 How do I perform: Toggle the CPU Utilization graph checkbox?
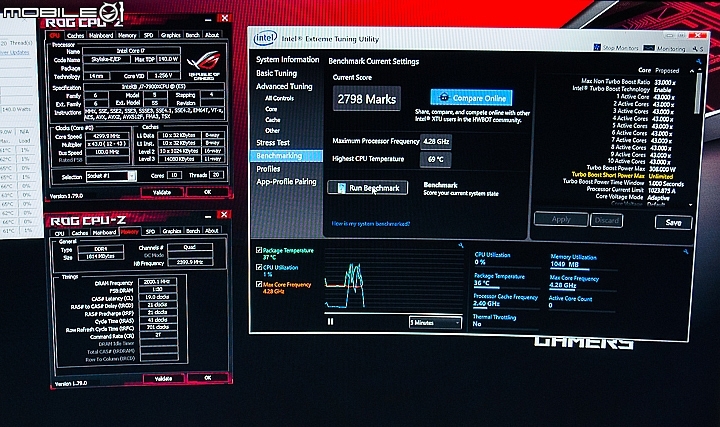pos(259,267)
